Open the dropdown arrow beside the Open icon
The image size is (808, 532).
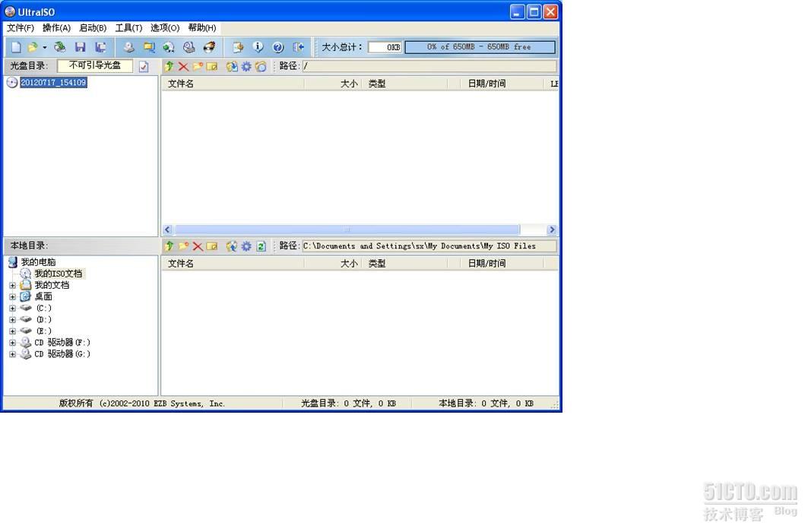coord(44,47)
